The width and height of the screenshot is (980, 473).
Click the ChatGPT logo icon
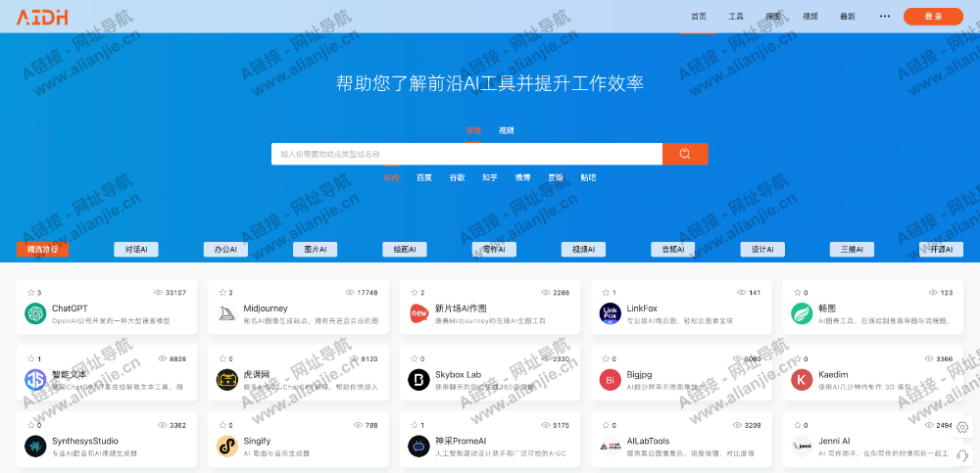(35, 313)
